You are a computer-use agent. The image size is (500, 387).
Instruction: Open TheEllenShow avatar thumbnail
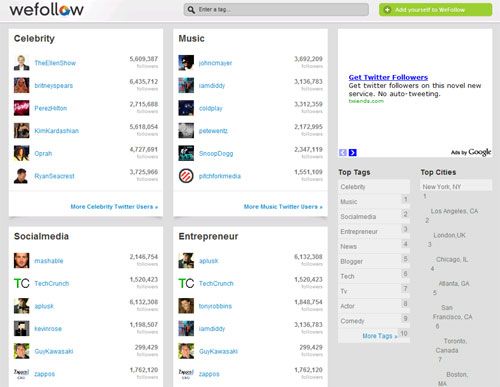[21, 63]
